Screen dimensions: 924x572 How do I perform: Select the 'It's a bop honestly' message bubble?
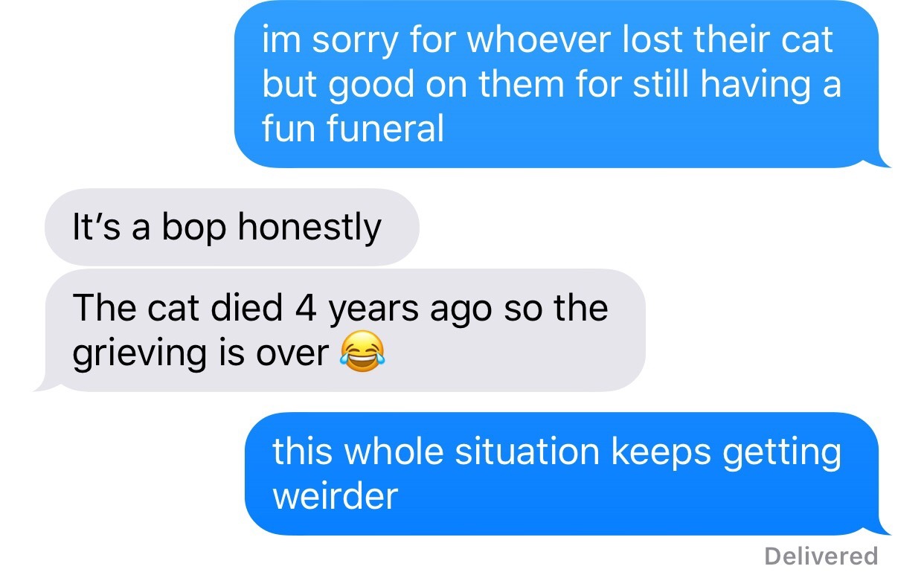231,227
